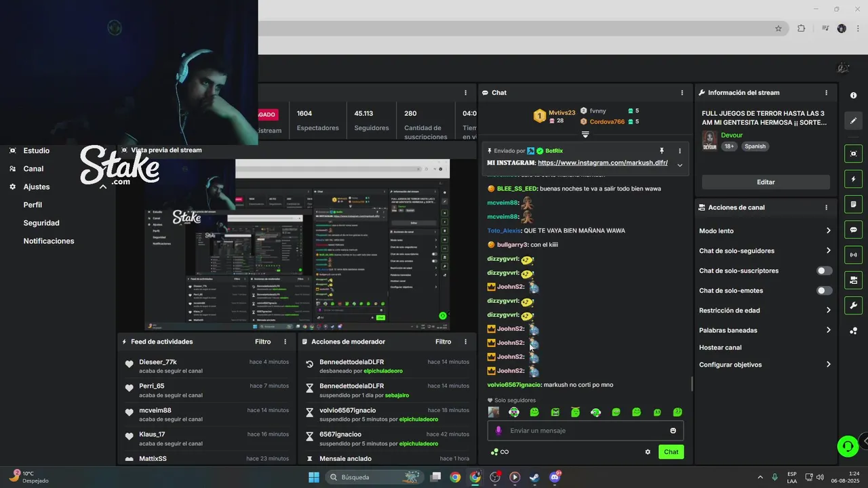This screenshot has height=488, width=868.
Task: Open Canal in left navigation
Action: [33, 169]
